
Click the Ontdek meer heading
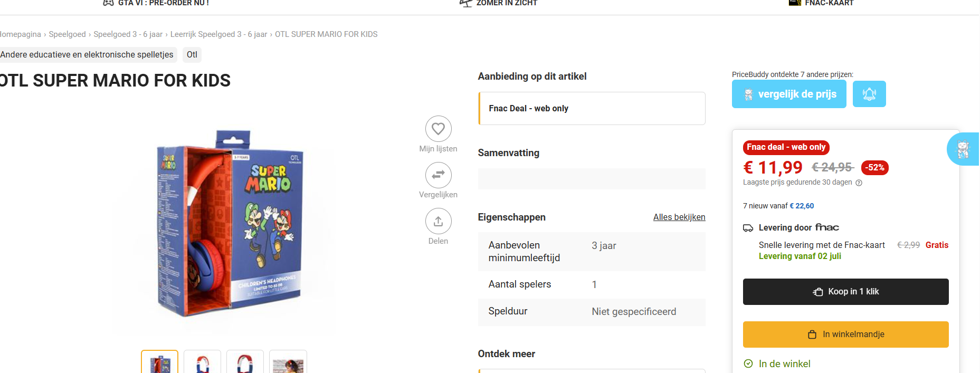(506, 354)
